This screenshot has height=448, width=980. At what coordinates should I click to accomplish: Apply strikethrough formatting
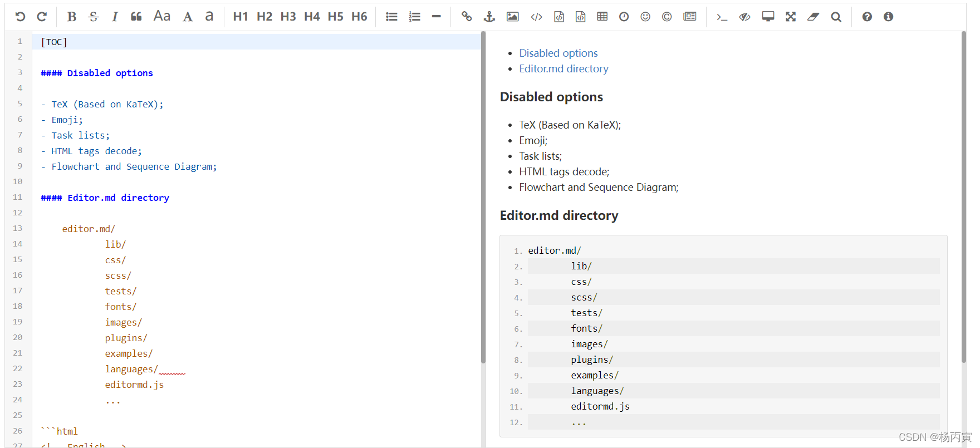click(94, 17)
